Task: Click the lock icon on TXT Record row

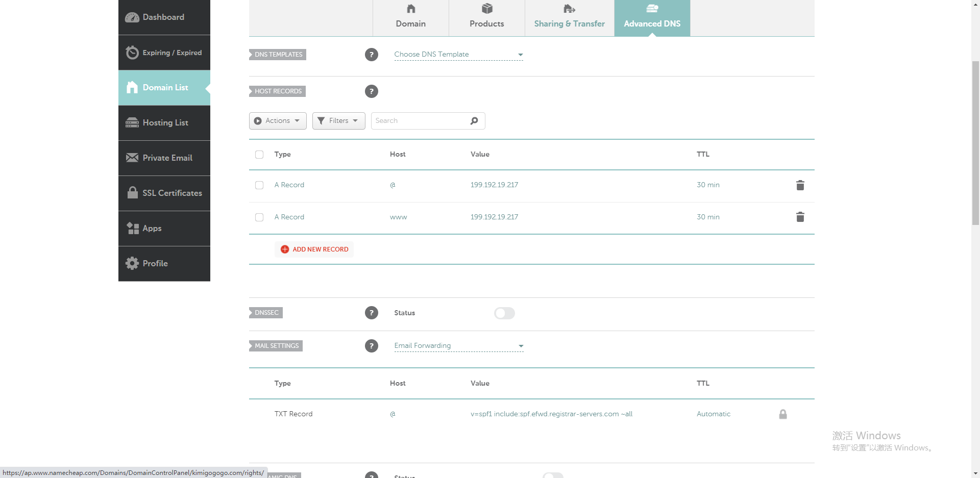Action: coord(783,414)
